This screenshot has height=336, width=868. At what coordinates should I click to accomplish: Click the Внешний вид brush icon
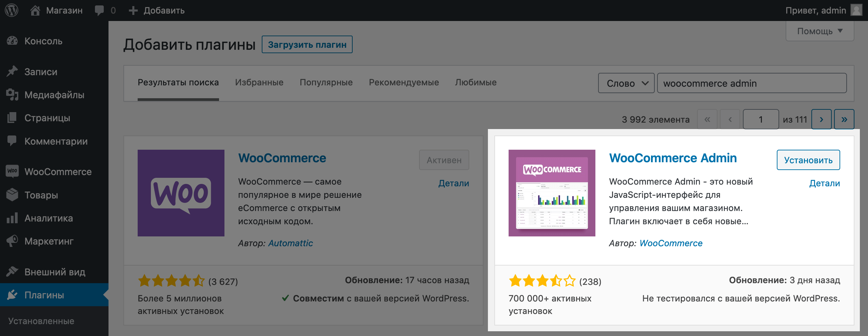(12, 272)
